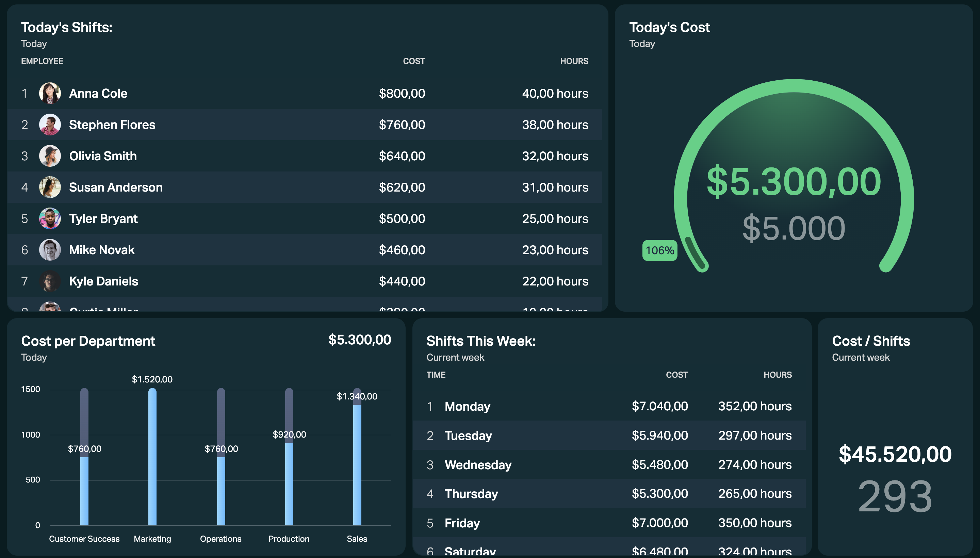Click the Marketing bar in department chart
Screen dimensions: 980x558
pyautogui.click(x=152, y=457)
